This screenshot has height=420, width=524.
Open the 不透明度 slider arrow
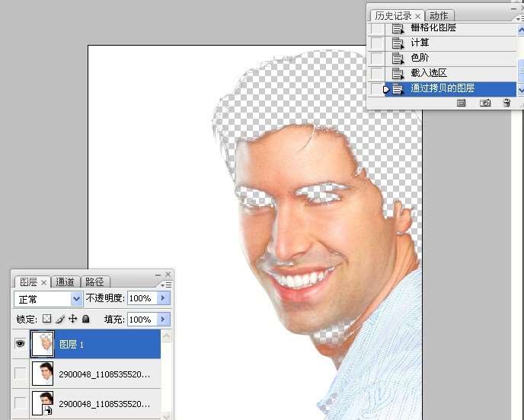tap(164, 297)
